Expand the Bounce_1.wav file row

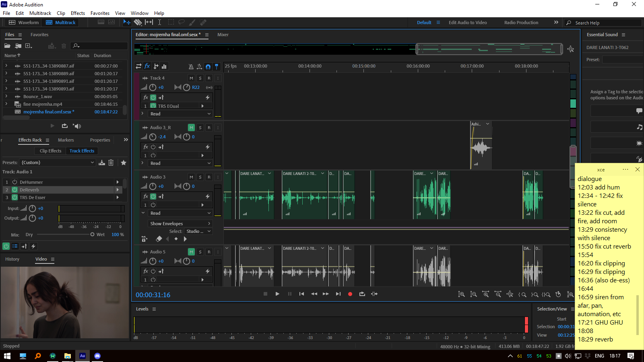(6, 97)
